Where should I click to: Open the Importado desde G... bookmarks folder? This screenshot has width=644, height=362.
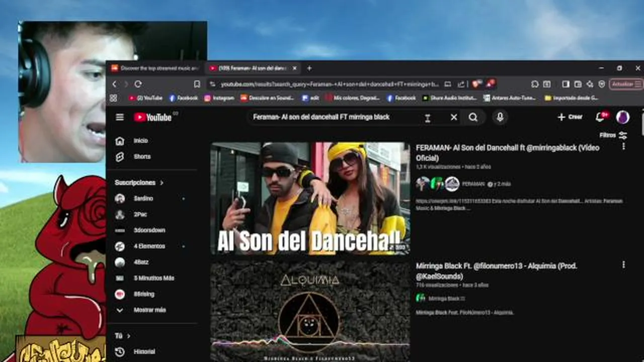point(571,98)
